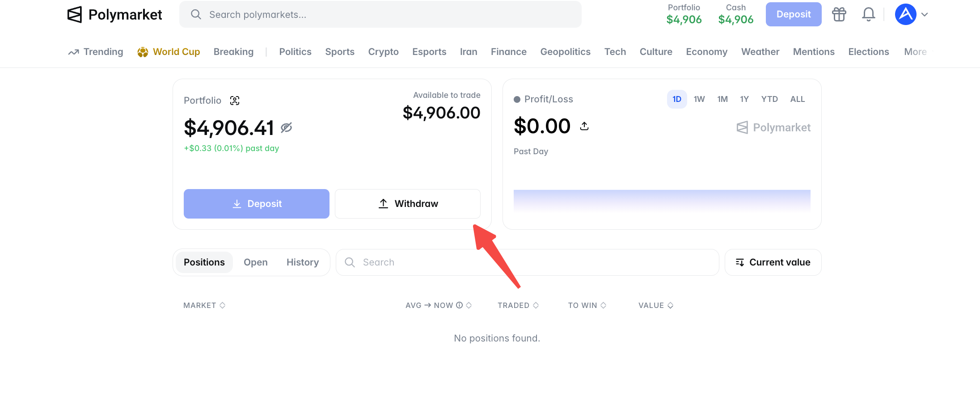Share profit/loss via upload icon
Screen dimensions: 980x413
(x=584, y=126)
